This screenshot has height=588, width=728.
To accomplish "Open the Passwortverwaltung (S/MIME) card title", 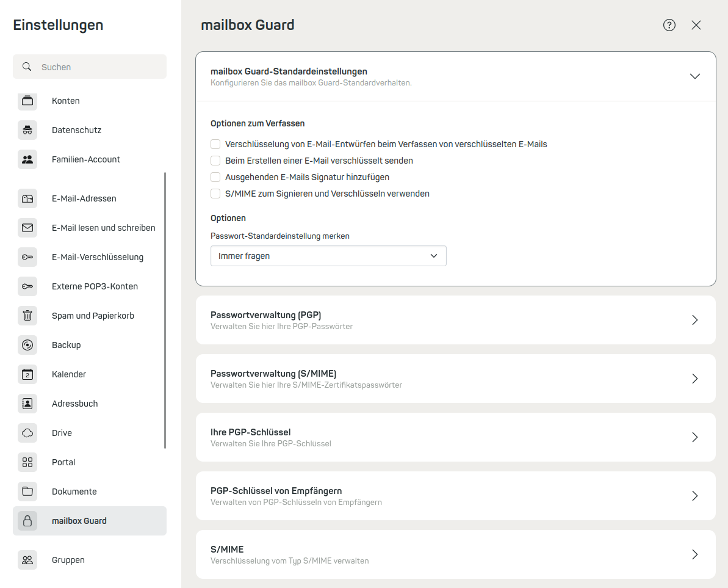I will [x=273, y=374].
